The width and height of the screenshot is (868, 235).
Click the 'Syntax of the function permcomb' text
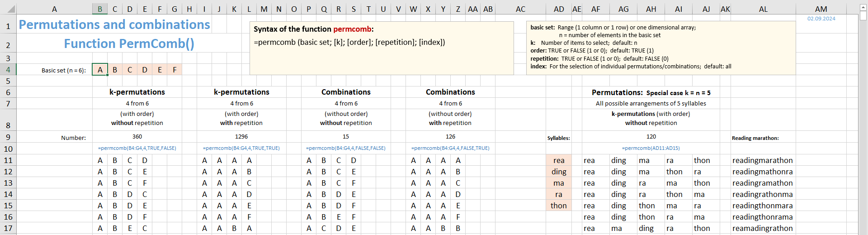[x=313, y=29]
